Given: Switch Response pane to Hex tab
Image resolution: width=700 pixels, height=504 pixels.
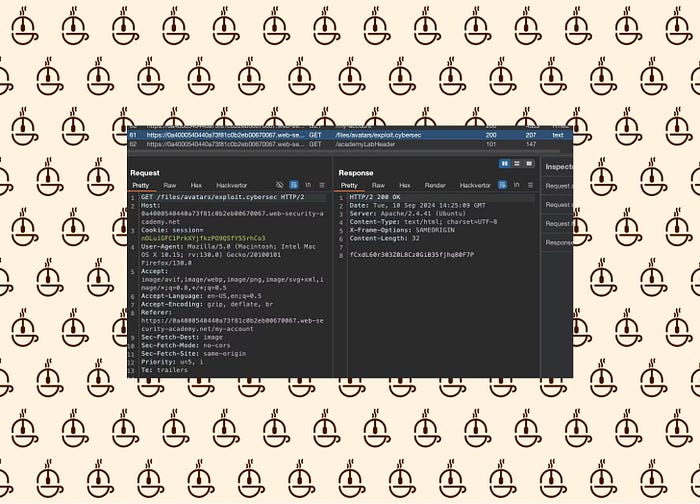Looking at the screenshot, I should 404,185.
